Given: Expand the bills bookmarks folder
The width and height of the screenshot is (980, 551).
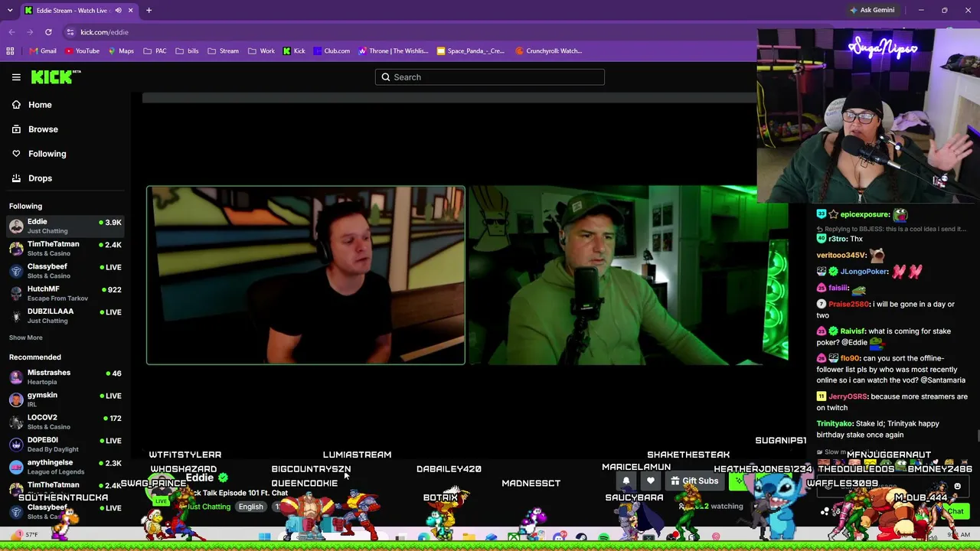Looking at the screenshot, I should point(187,51).
